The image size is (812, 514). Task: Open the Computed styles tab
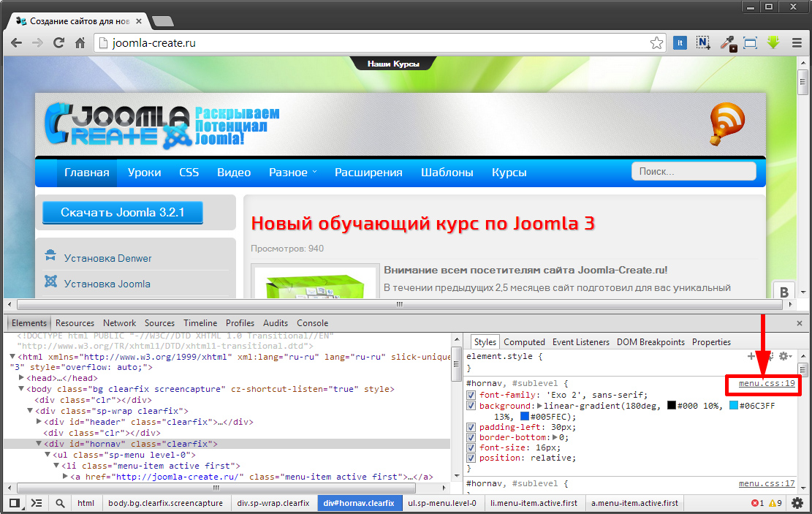point(524,342)
